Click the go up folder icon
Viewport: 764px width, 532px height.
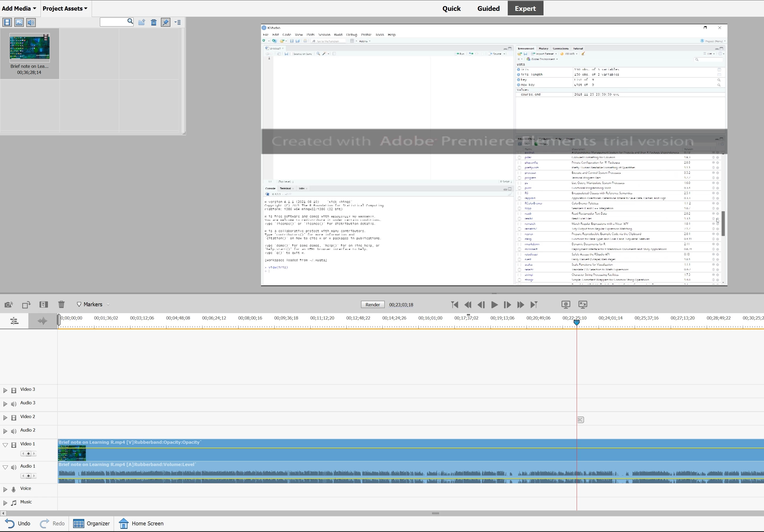pyautogui.click(x=142, y=22)
